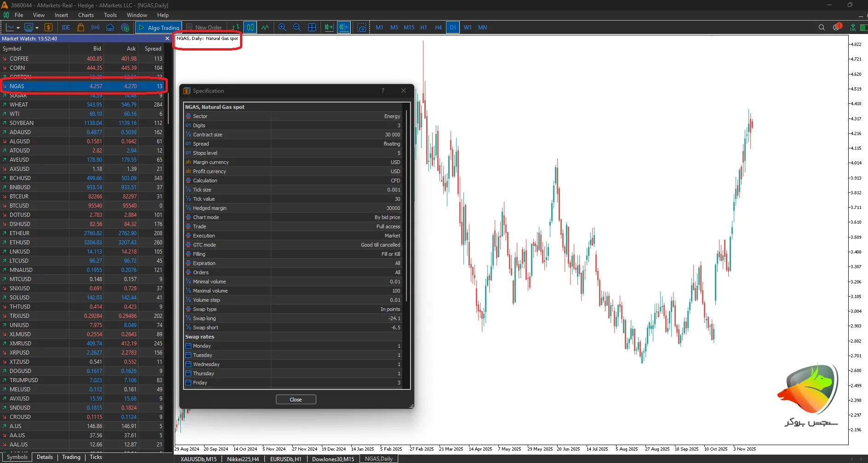Switch to the EURUSDb,H1 chart tab
The height and width of the screenshot is (463, 868).
click(286, 459)
